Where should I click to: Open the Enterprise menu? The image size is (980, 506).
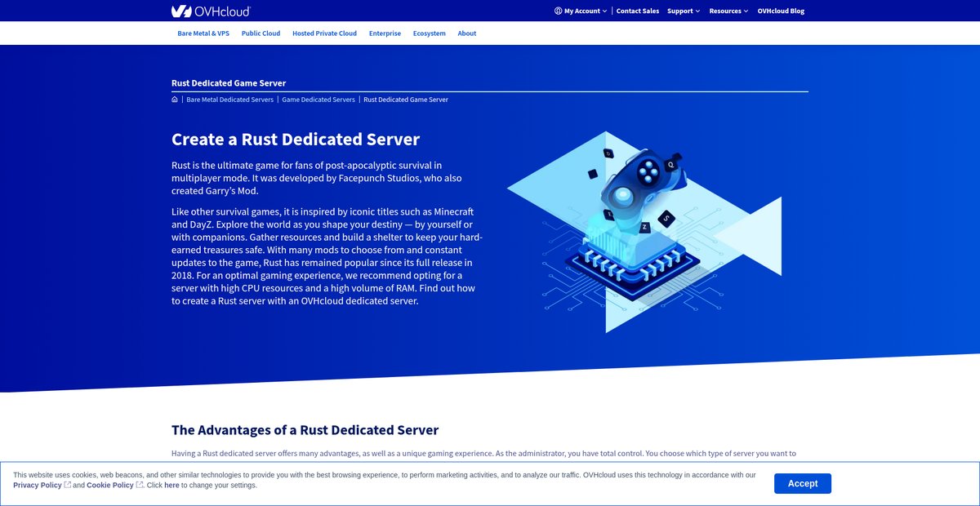coord(385,33)
